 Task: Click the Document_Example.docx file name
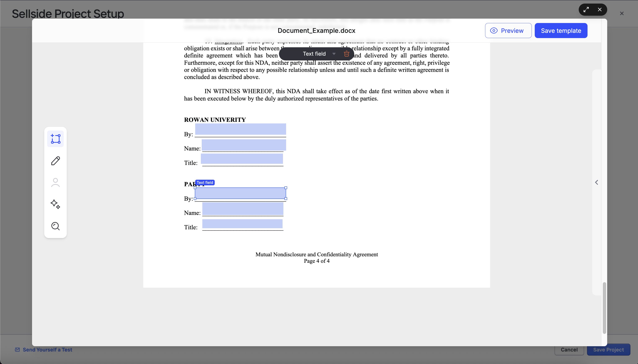[316, 31]
